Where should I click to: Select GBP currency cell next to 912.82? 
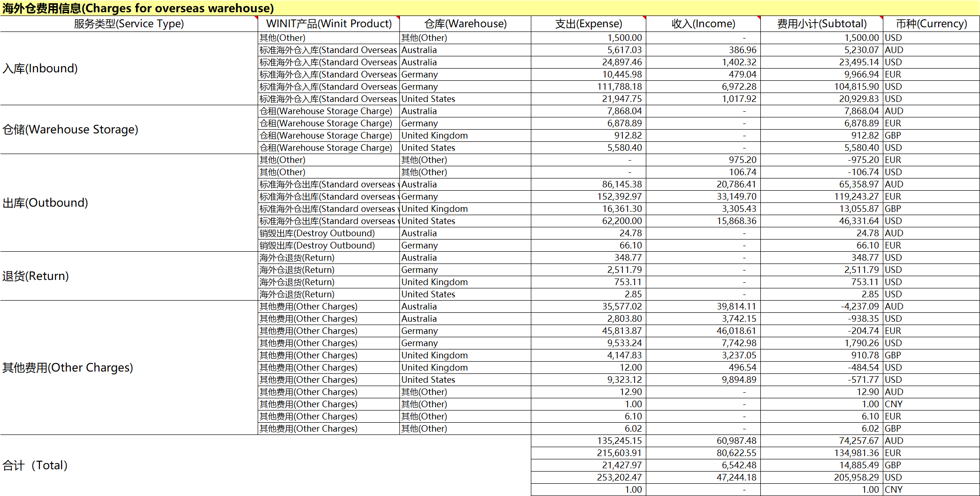(931, 135)
